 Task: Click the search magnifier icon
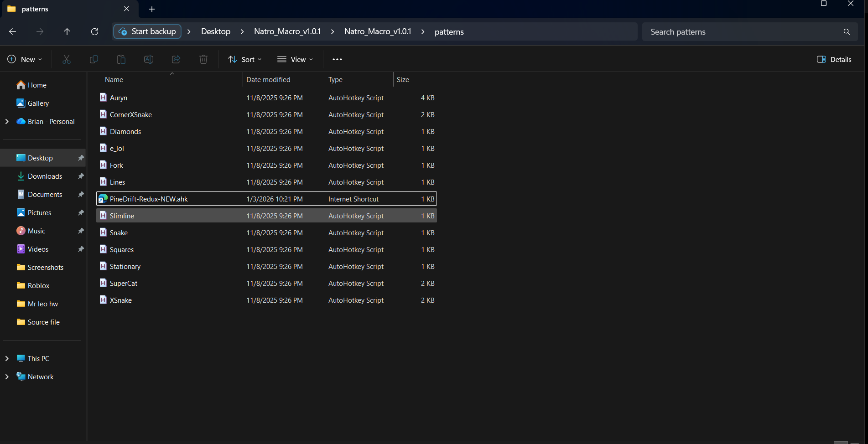coord(847,31)
